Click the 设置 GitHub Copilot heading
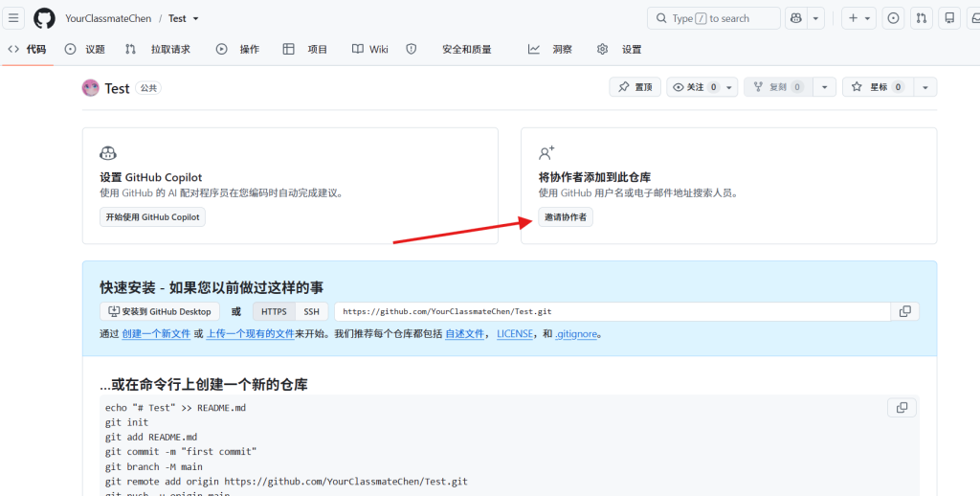The height and width of the screenshot is (496, 980). 151,177
